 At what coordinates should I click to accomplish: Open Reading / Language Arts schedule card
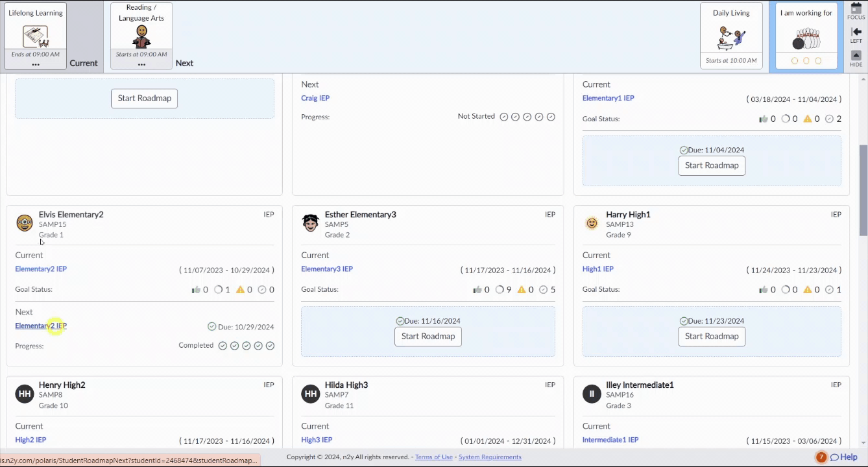click(x=141, y=36)
